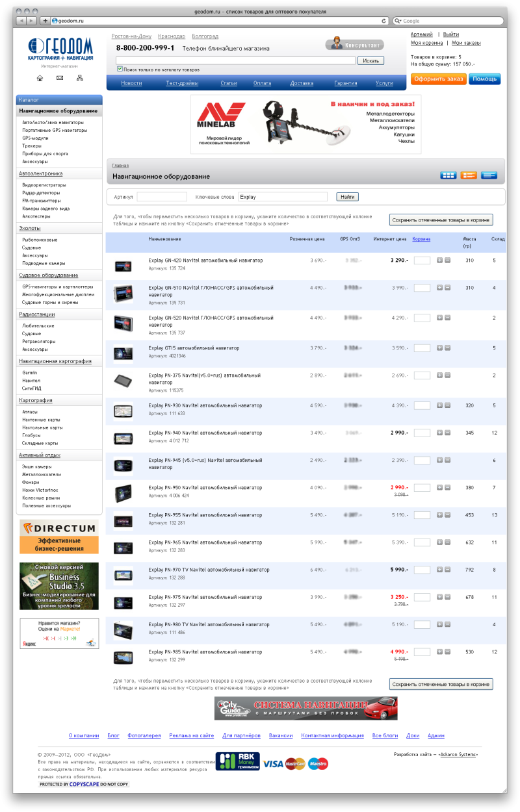Click browser back arrow button
Viewport: 520px width, 812px height.
21,21
